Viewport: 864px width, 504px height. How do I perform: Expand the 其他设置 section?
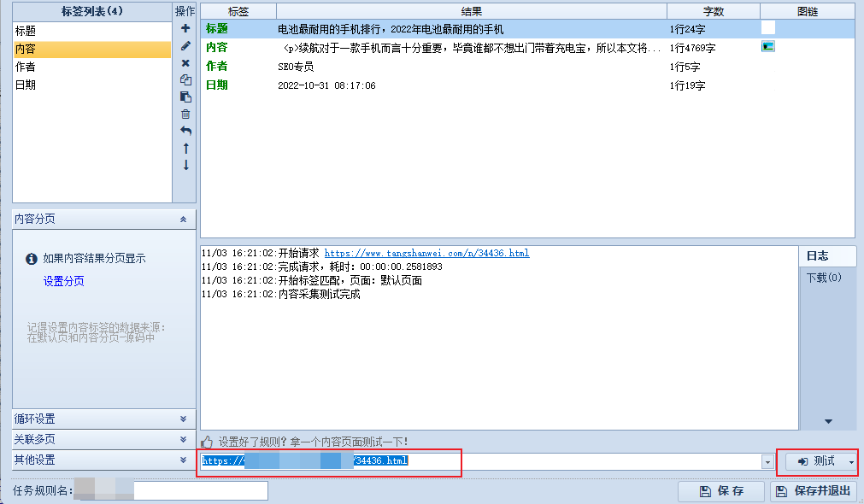click(x=183, y=460)
